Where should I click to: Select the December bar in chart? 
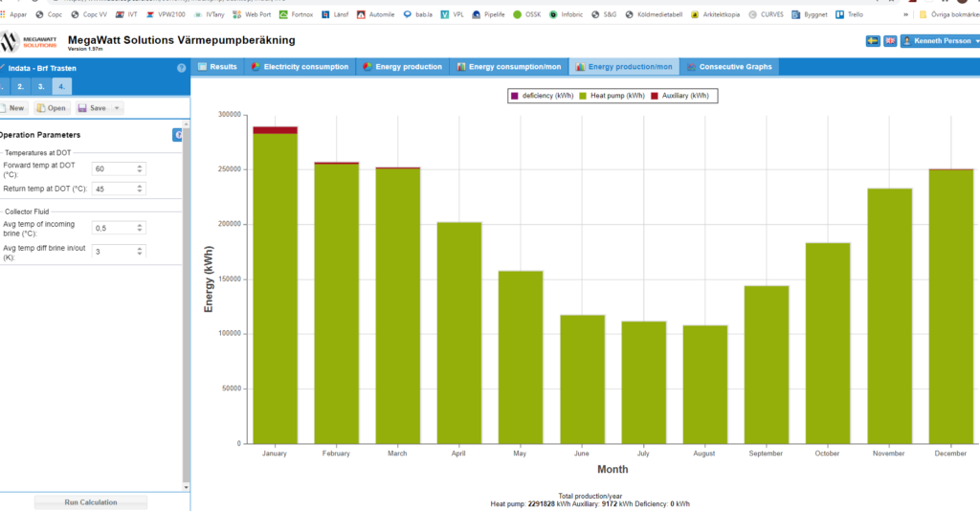click(951, 307)
